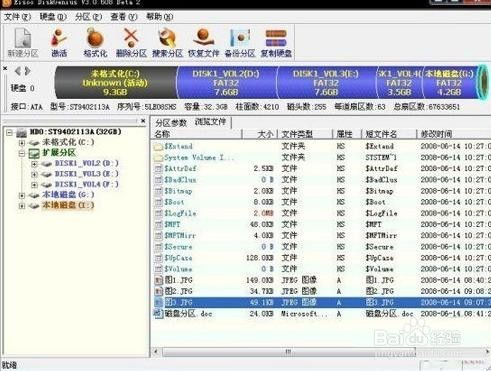Click the 备份分区 (backup partition) icon
Image resolution: width=491 pixels, height=371 pixels.
coord(240,42)
